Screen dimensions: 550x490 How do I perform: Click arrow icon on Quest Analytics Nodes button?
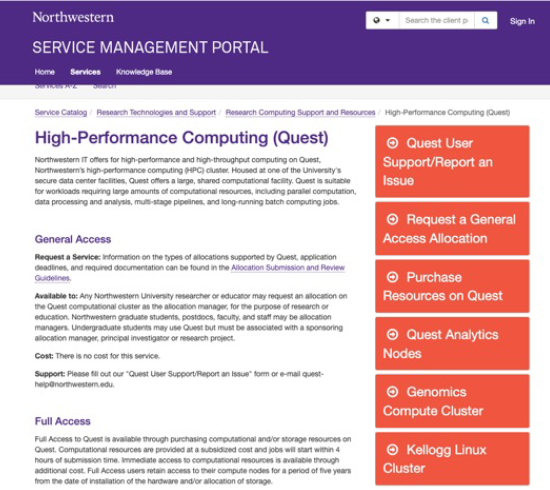pyautogui.click(x=393, y=335)
